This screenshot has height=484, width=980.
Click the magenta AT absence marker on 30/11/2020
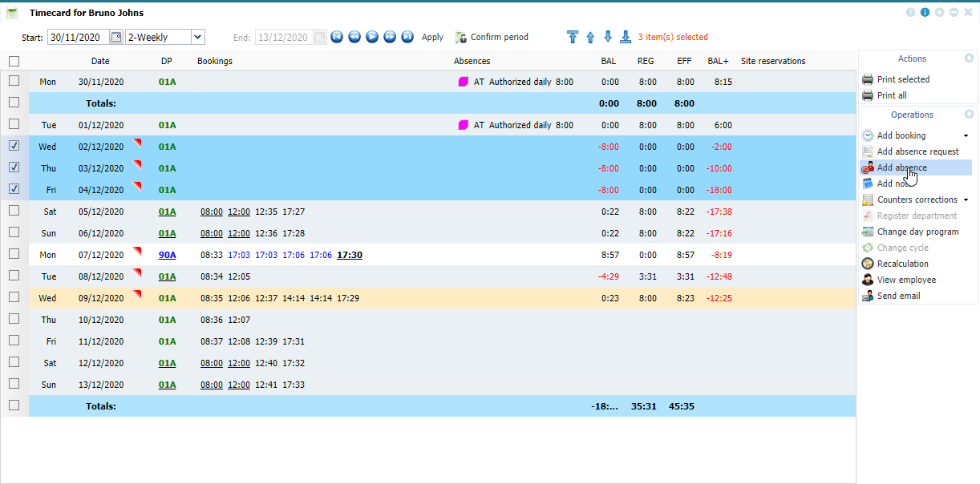pos(463,82)
